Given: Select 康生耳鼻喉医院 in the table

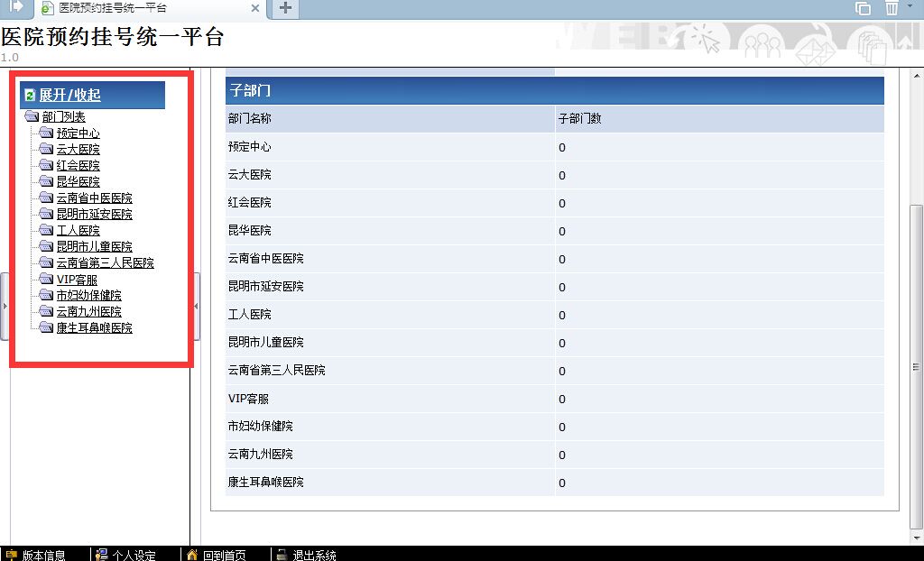Looking at the screenshot, I should [266, 482].
